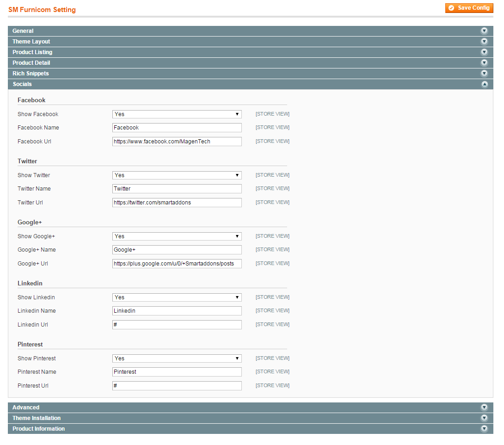Click the Show Facebook label
This screenshot has width=504, height=445.
[x=38, y=114]
